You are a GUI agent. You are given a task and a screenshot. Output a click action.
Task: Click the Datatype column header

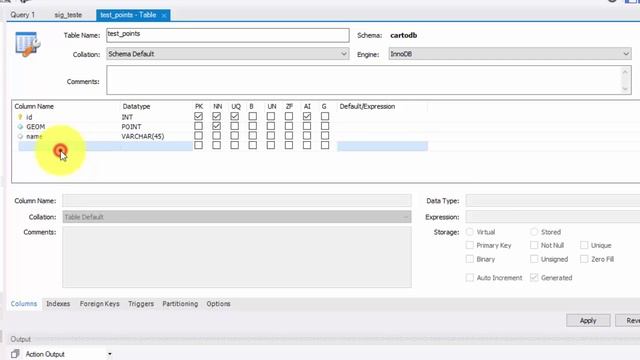(136, 107)
